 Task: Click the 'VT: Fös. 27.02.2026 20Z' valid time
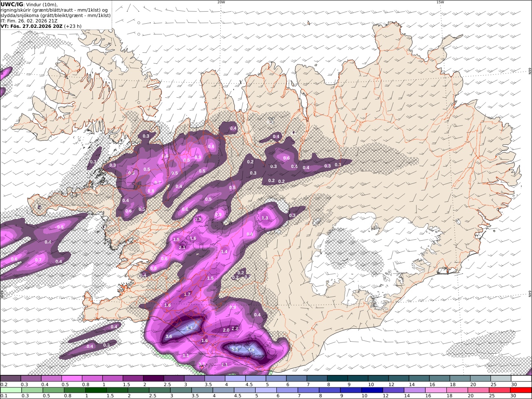click(x=32, y=26)
